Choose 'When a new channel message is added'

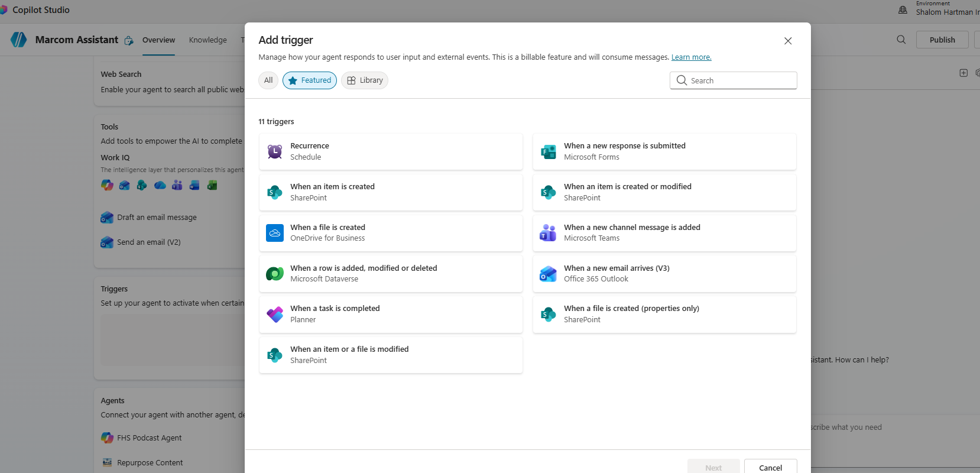(x=664, y=233)
